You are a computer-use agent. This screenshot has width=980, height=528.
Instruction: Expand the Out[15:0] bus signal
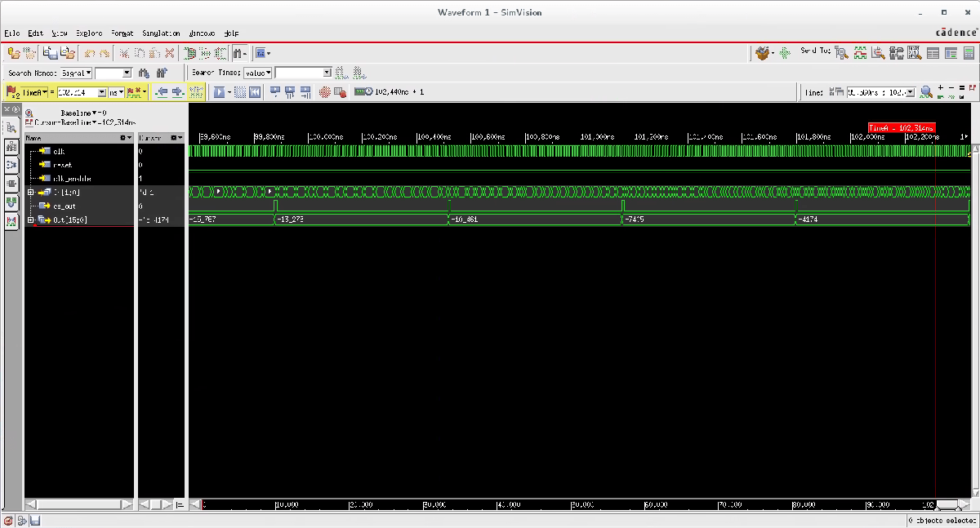[x=30, y=220]
